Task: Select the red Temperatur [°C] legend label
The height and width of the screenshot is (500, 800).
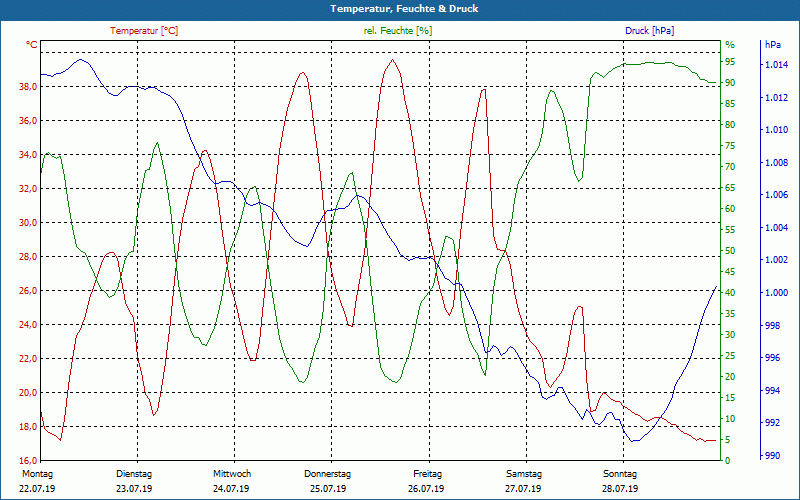Action: coord(144,31)
